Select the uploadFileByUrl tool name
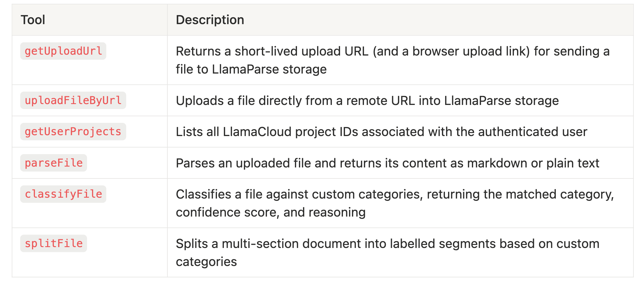This screenshot has width=644, height=300. (73, 100)
